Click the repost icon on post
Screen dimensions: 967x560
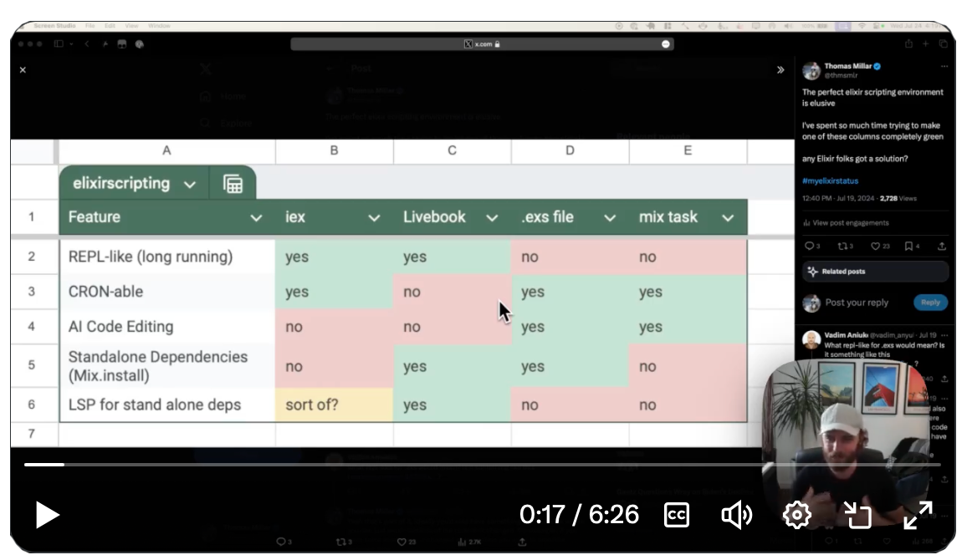click(x=842, y=246)
